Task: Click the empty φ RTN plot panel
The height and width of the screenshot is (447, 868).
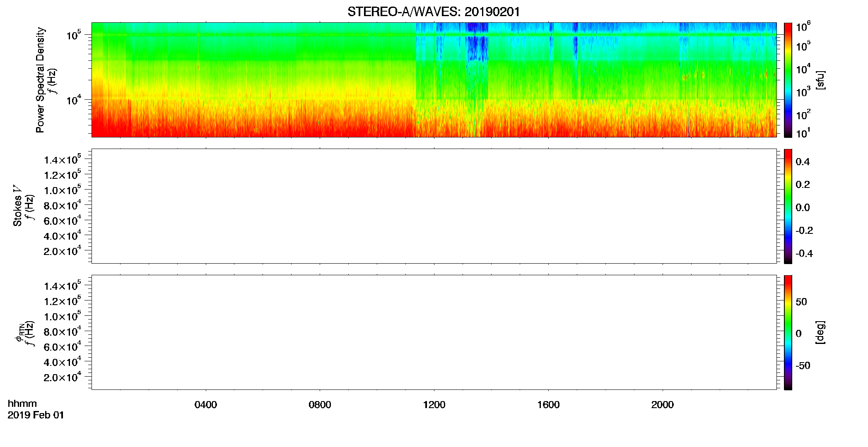Action: coord(434,332)
